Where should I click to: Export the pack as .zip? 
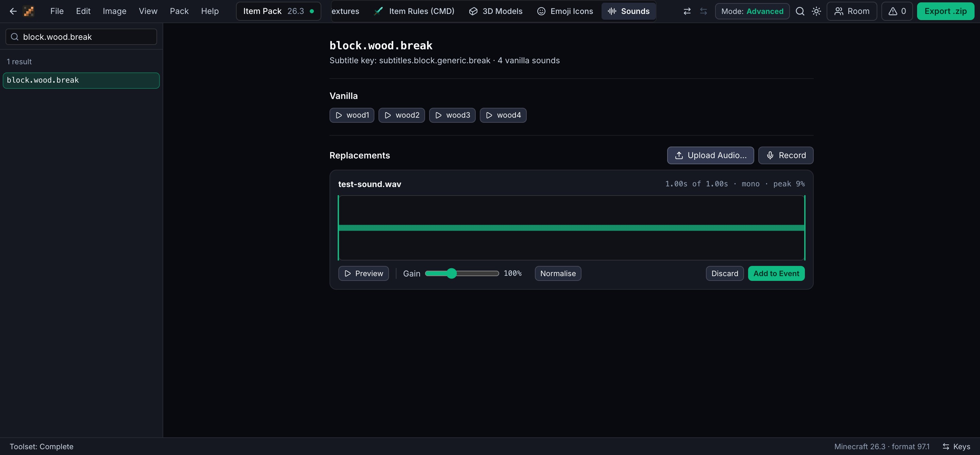click(x=945, y=12)
